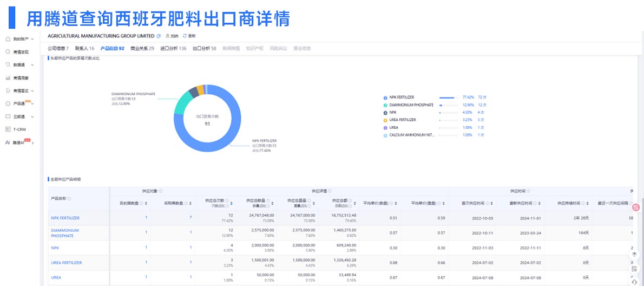The image size is (644, 286).
Task: Click the 164天 duration cell
Action: tap(583, 233)
